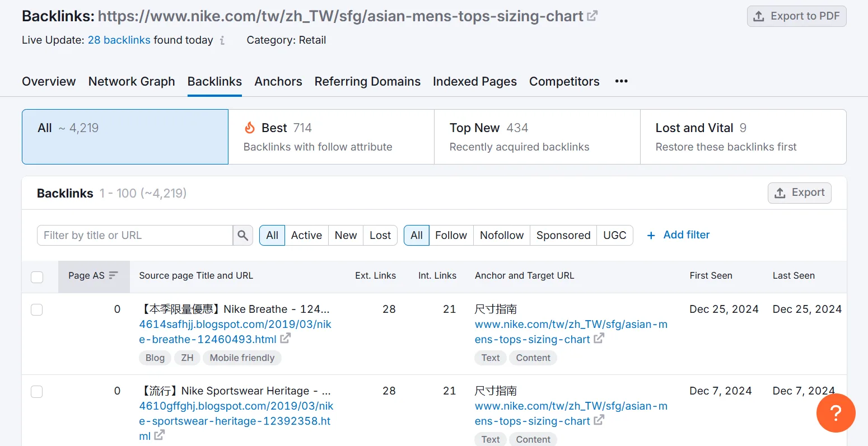Click the Text tag in Nike Breathe row
The image size is (868, 446).
491,358
